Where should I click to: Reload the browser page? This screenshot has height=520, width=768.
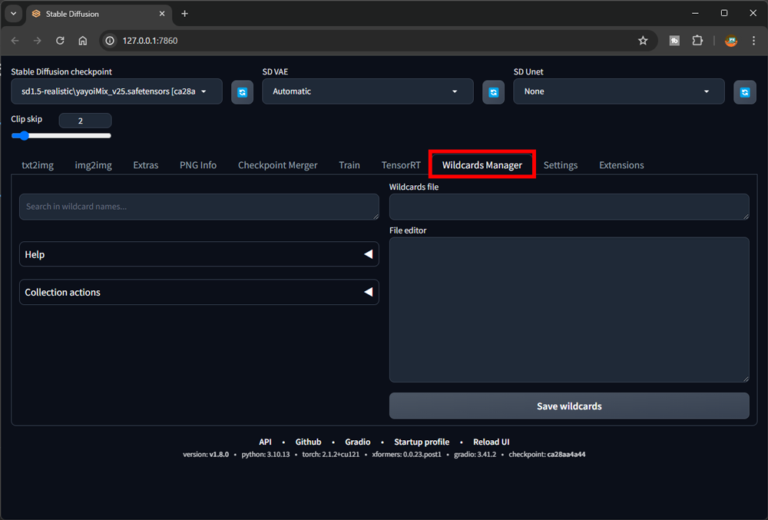pyautogui.click(x=60, y=41)
